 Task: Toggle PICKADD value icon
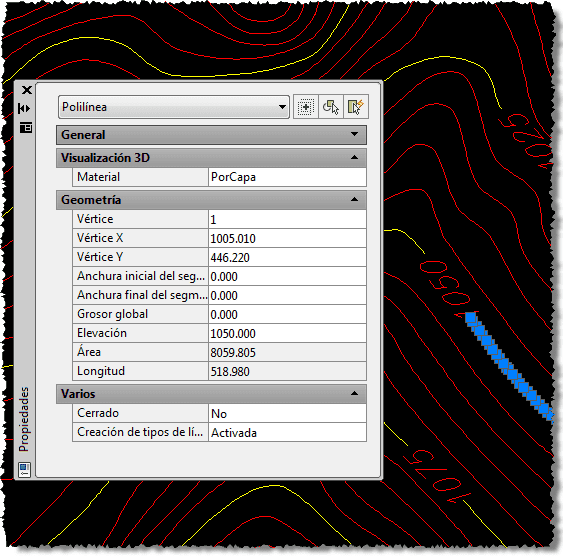pyautogui.click(x=306, y=107)
